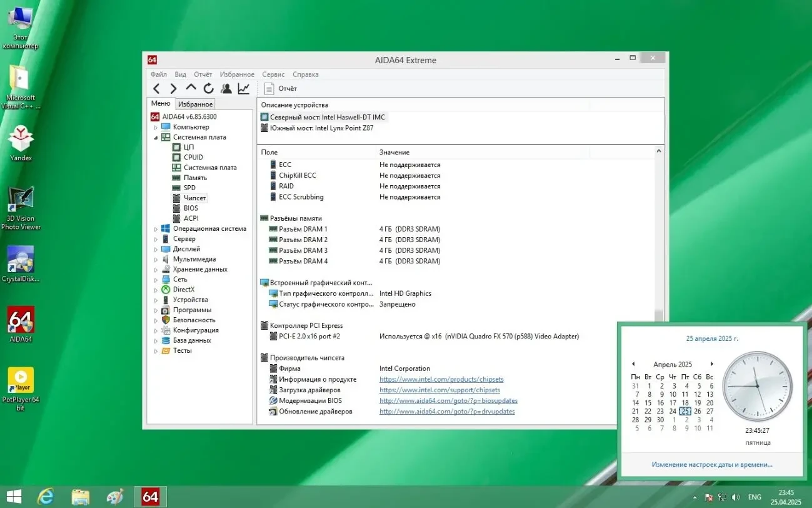Click Изменение настроек даты и времени link

click(711, 464)
